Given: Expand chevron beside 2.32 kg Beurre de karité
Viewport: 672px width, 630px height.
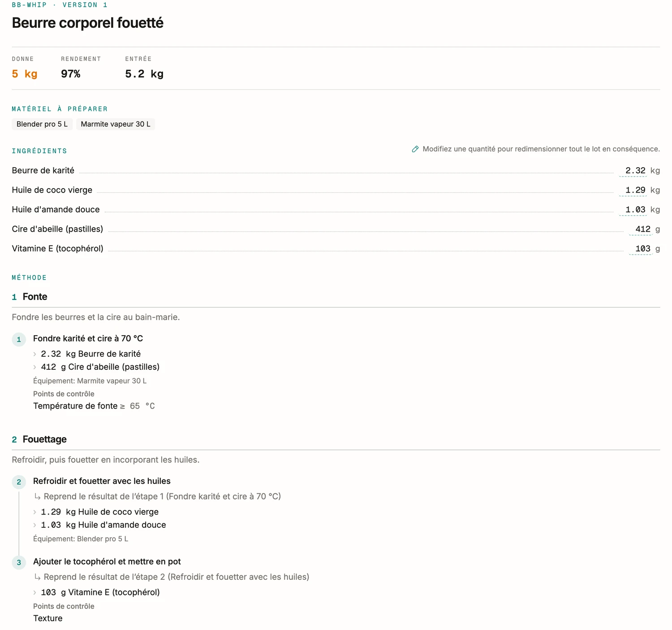Looking at the screenshot, I should (35, 354).
